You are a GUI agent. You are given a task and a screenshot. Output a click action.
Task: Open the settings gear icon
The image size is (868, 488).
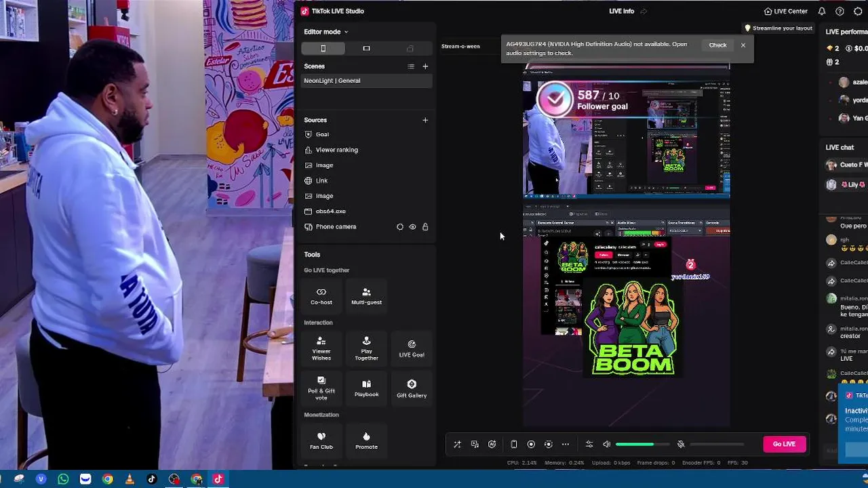[858, 12]
